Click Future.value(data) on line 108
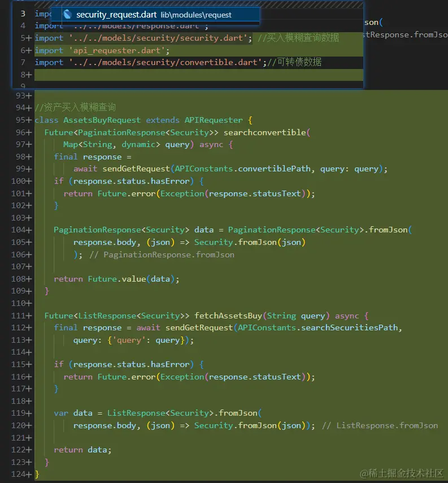The width and height of the screenshot is (448, 483). click(132, 279)
